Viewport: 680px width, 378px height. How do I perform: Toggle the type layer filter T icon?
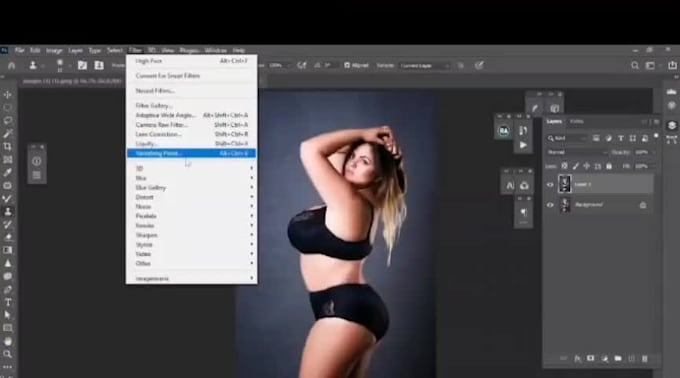[x=621, y=138]
